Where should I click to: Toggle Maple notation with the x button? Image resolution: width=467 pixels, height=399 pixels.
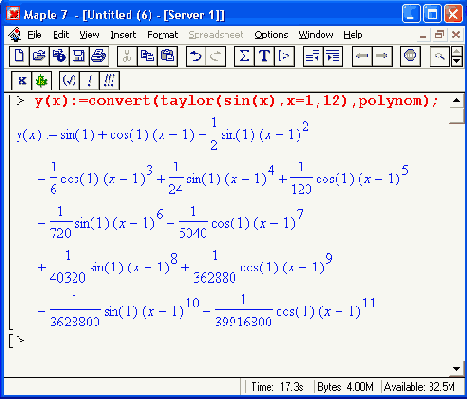22,81
